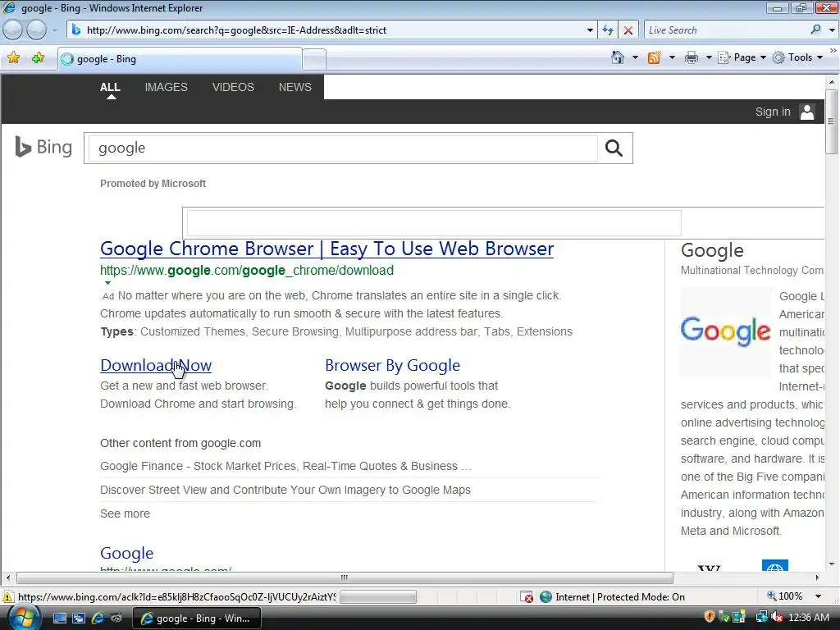The image size is (840, 630).
Task: Click the Bing search magnifier button
Action: 614,148
